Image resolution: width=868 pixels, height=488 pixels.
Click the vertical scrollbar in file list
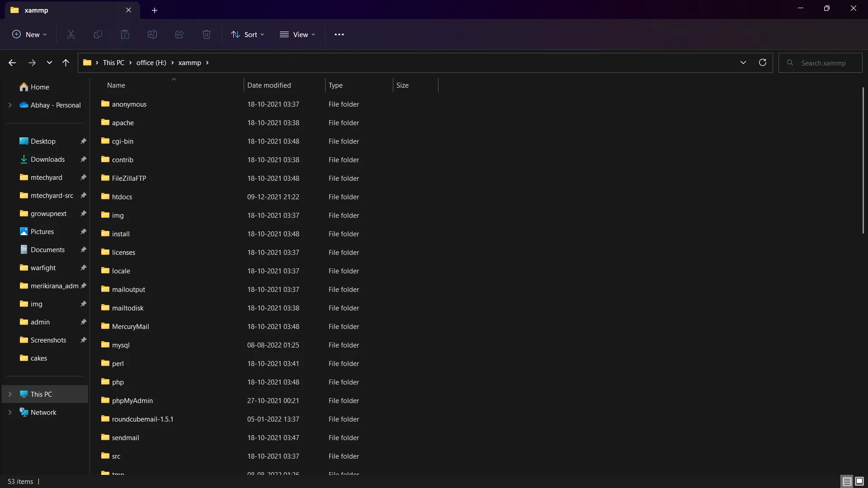(x=863, y=161)
